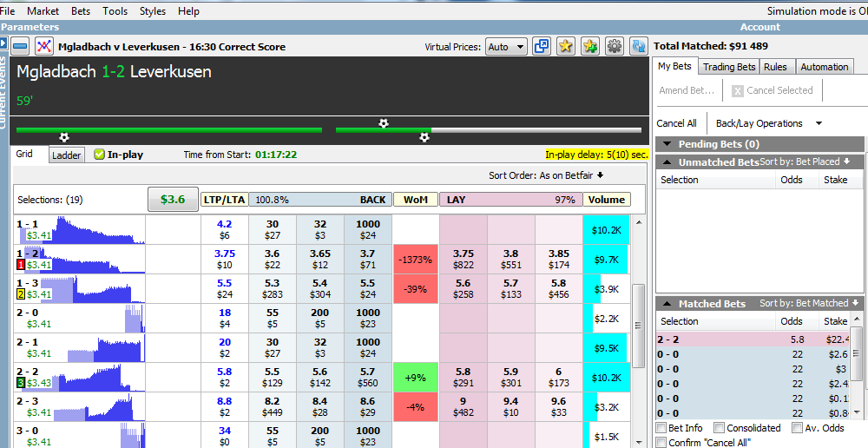Image resolution: width=868 pixels, height=448 pixels.
Task: Select the 2 - 2 matched bet row at odds 5.8
Action: pos(753,339)
